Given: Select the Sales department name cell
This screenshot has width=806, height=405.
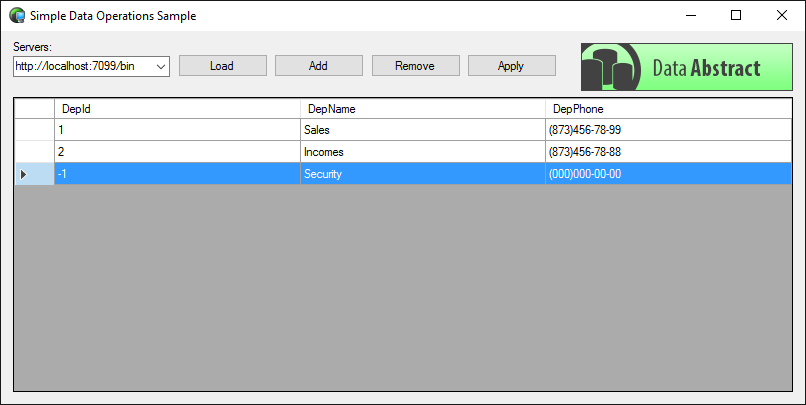Looking at the screenshot, I should [422, 130].
